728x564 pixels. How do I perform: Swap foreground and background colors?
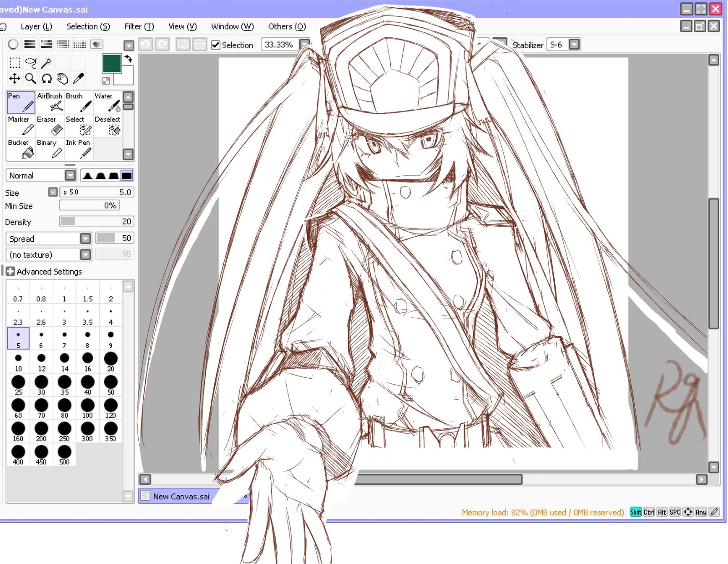click(128, 59)
